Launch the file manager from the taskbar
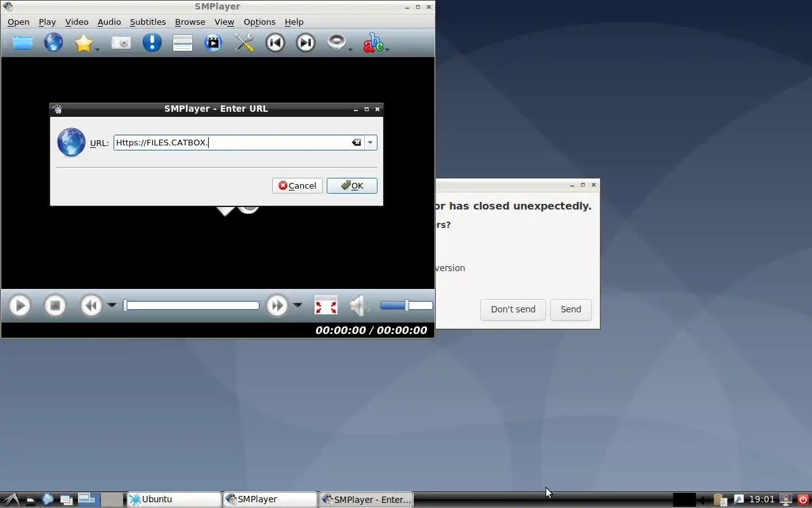812x508 pixels. pos(30,500)
